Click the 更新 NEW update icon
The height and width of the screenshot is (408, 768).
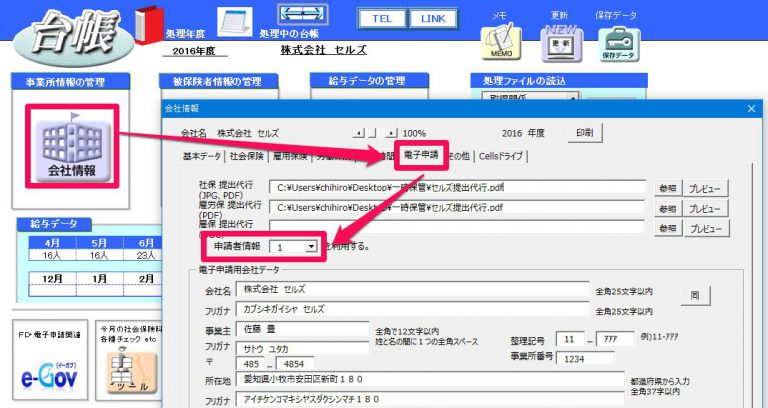click(x=561, y=43)
